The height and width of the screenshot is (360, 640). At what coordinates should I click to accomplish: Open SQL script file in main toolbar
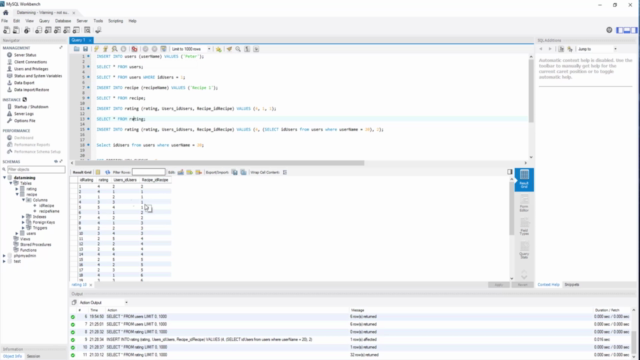(16, 30)
